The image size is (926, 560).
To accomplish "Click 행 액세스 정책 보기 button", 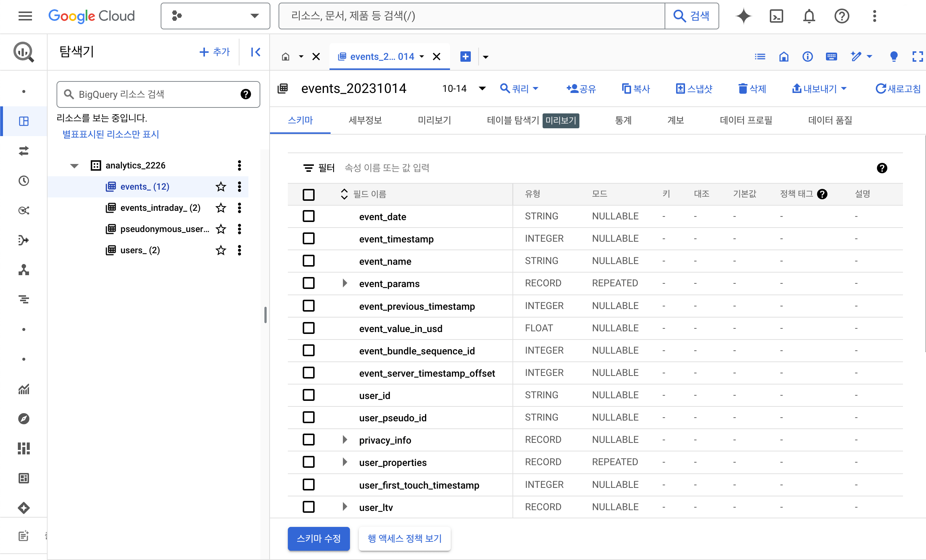I will (x=405, y=538).
